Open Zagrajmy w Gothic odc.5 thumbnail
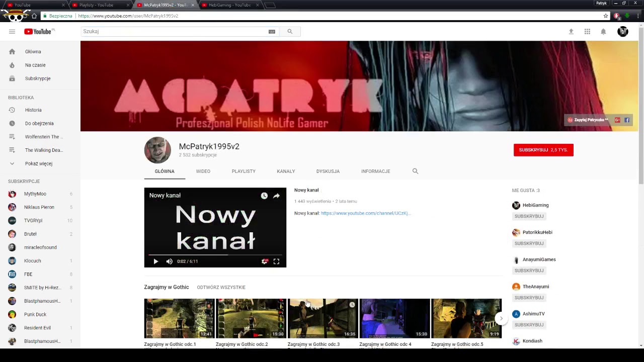 (x=466, y=318)
